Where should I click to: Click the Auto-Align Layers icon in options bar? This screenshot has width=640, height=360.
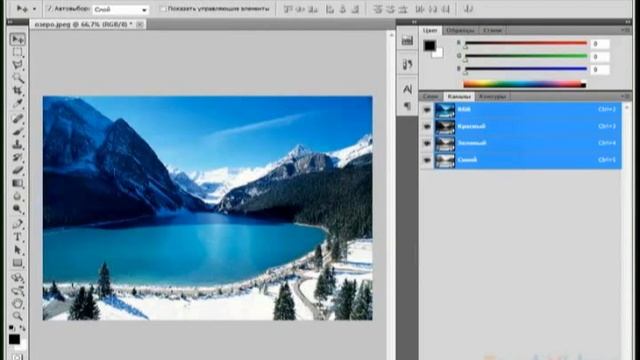click(x=469, y=9)
